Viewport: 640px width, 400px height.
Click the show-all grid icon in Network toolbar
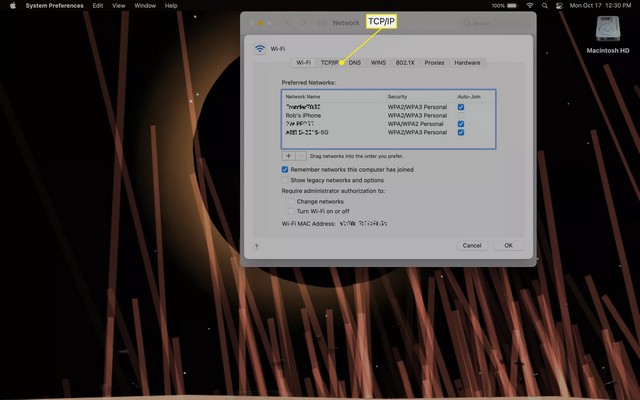tap(322, 23)
